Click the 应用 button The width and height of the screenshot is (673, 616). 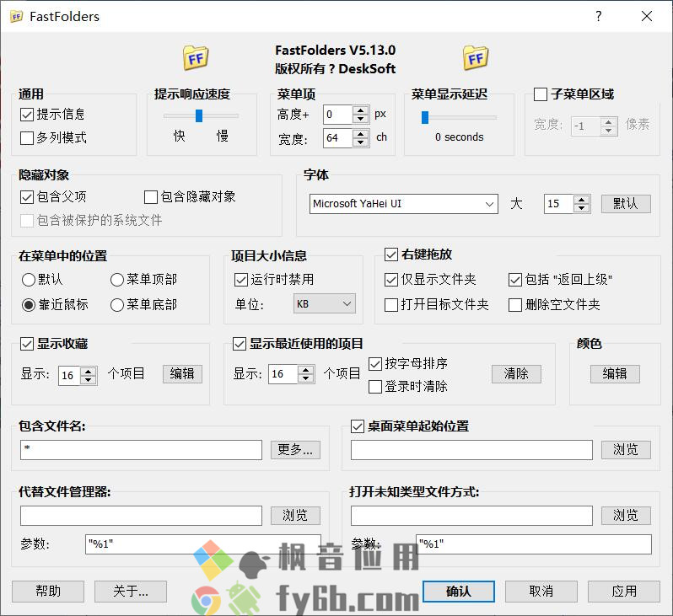pos(623,592)
